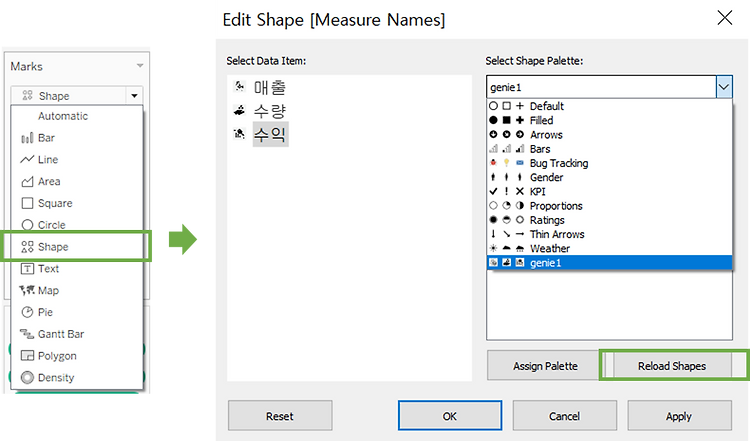Image resolution: width=750 pixels, height=441 pixels.
Task: Click the Circle mark icon
Action: pyautogui.click(x=27, y=225)
